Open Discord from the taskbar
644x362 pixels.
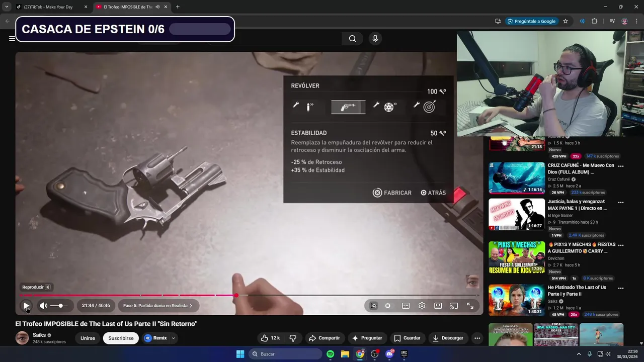click(389, 354)
